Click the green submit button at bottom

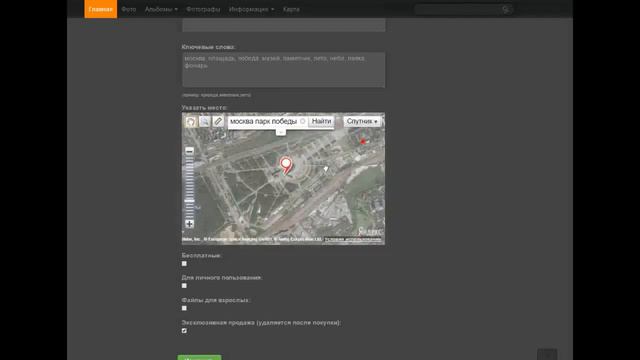coord(199,358)
